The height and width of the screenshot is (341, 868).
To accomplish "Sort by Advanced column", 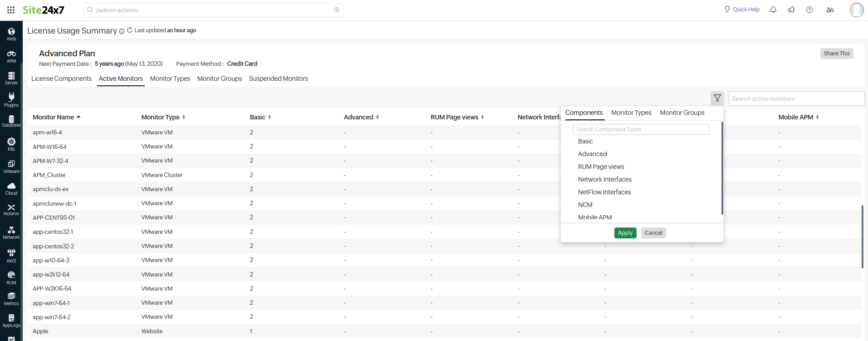I will coord(361,117).
